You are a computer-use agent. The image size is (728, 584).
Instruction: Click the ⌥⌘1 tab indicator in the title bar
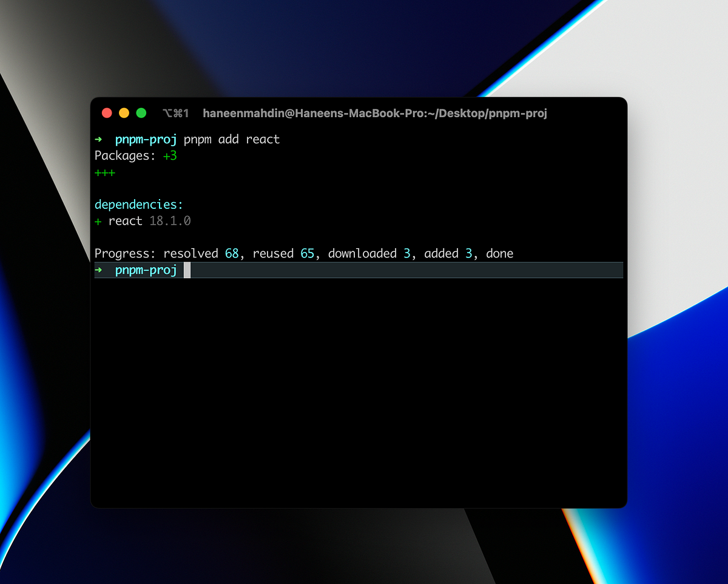(177, 113)
